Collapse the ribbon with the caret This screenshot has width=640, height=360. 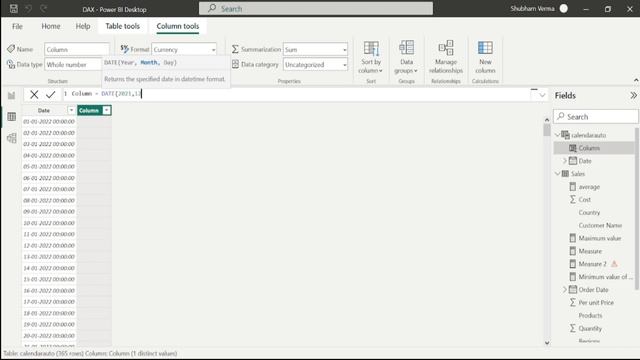(636, 80)
